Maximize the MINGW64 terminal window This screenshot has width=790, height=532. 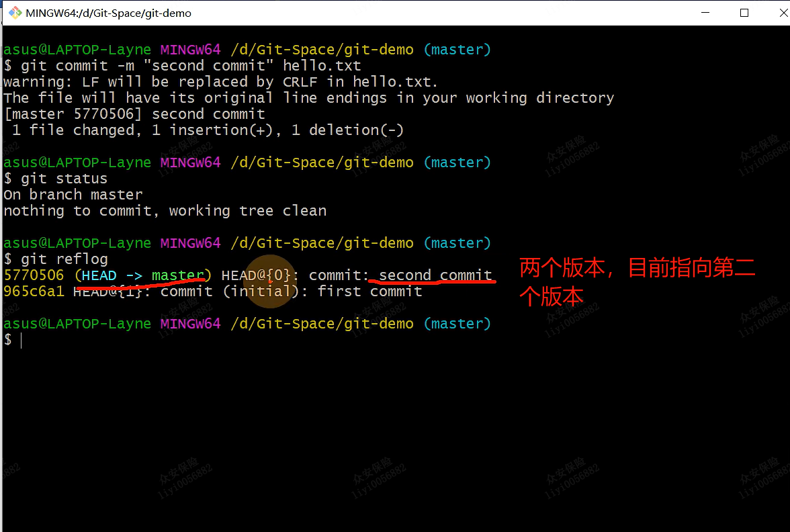click(744, 13)
